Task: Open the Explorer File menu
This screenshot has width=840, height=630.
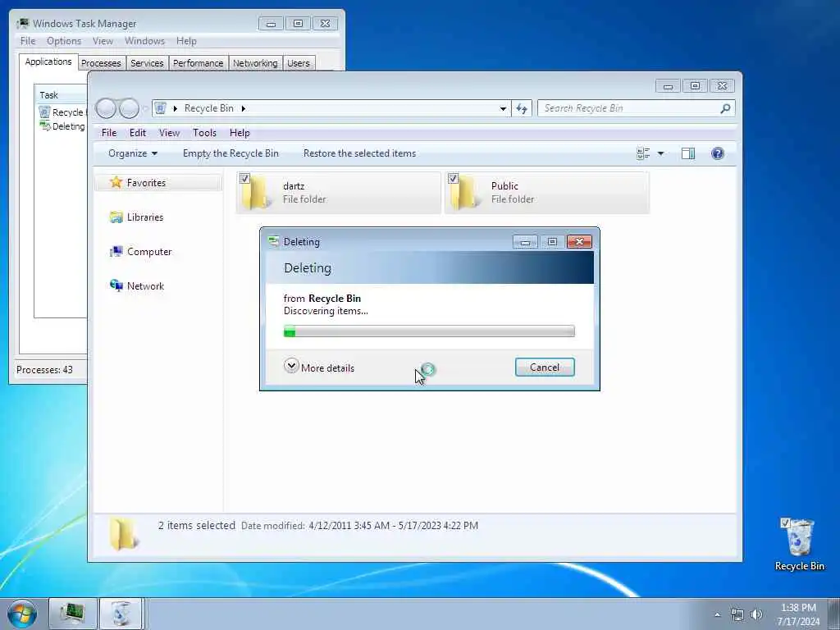Action: [x=109, y=133]
